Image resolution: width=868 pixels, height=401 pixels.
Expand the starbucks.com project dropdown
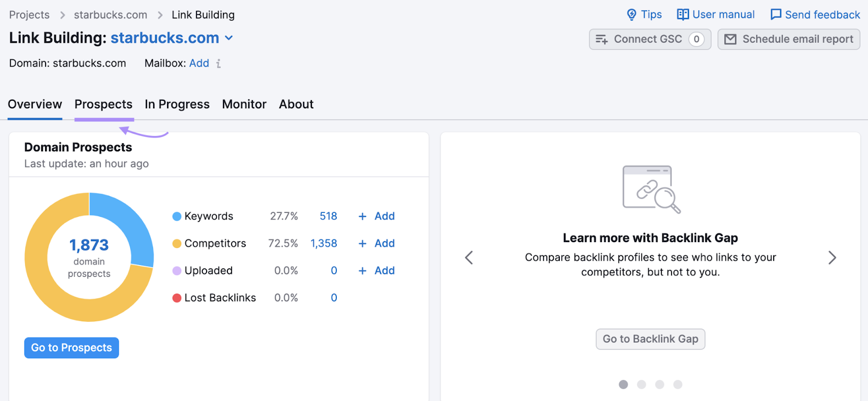[x=229, y=38]
